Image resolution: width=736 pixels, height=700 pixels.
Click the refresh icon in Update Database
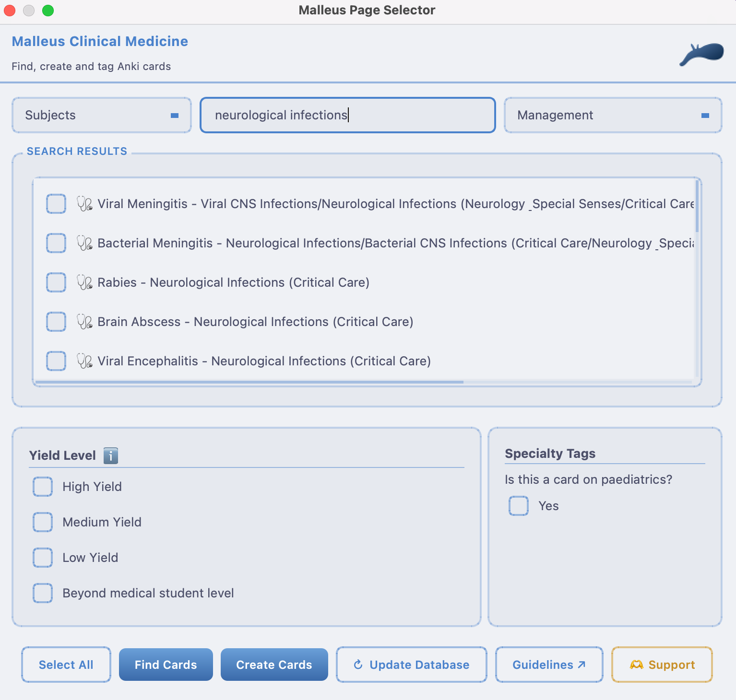tap(358, 665)
